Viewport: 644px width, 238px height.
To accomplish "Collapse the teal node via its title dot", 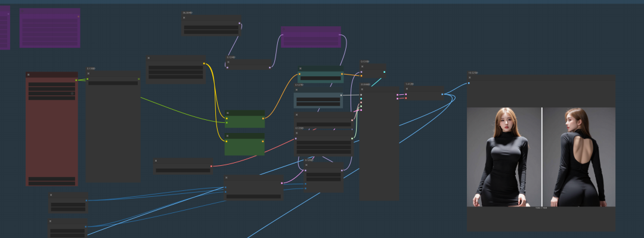I will tap(301, 69).
